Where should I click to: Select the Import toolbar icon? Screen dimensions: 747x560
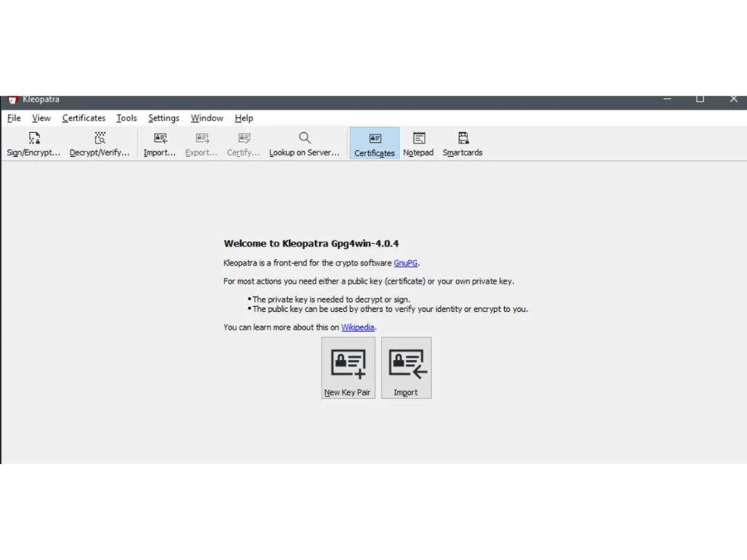[159, 143]
